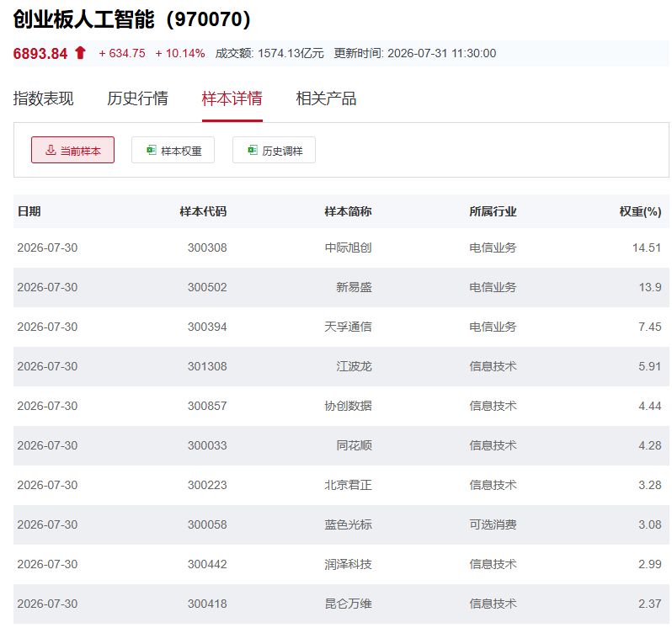Download 历史调样 spreadsheet button

[x=274, y=150]
